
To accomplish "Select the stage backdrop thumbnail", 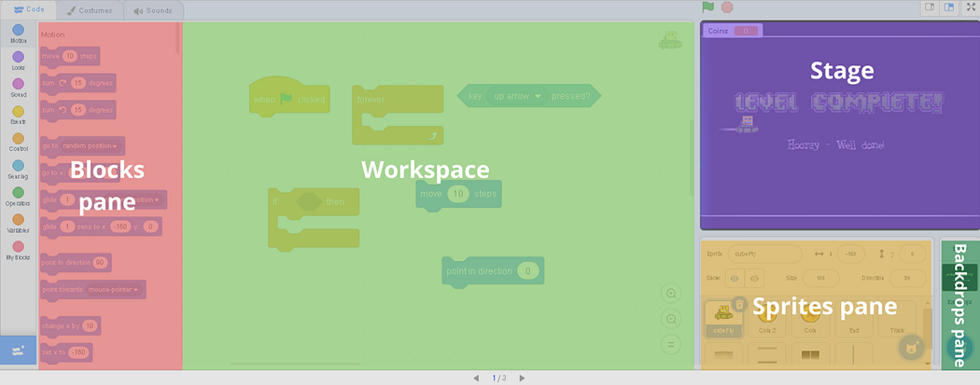I will point(960,279).
